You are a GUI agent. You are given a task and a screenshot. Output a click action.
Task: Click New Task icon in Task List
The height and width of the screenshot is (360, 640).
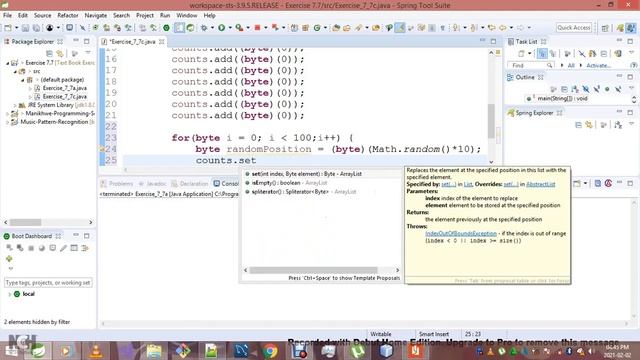coord(521,53)
